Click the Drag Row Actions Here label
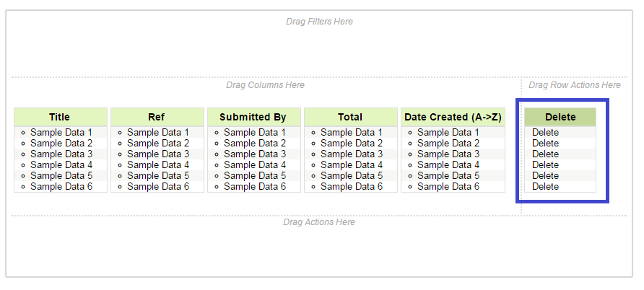Viewport: 644px width, 290px height. 575,85
